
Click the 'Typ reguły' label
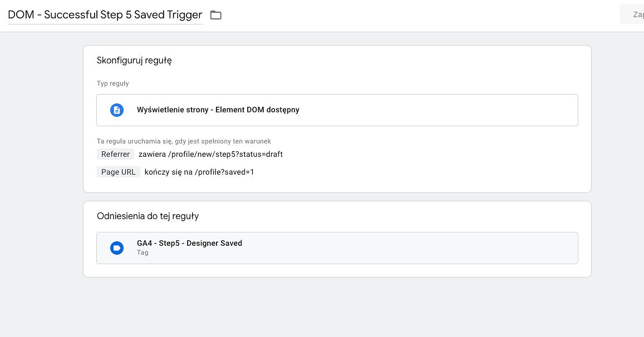(112, 83)
